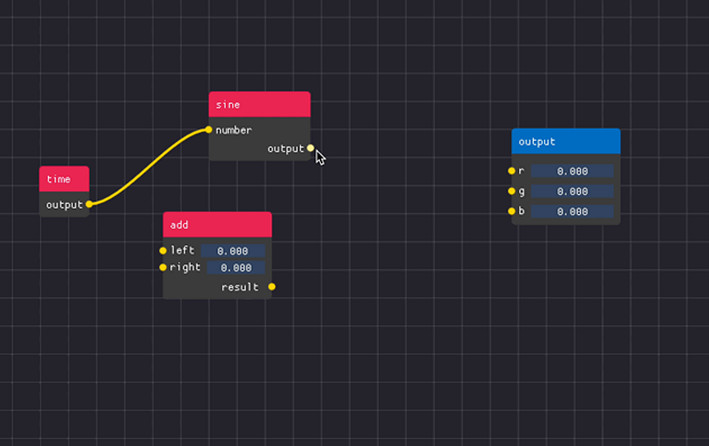Select the add node by its title bar
Viewport: 709px width, 446px height.
[x=217, y=225]
